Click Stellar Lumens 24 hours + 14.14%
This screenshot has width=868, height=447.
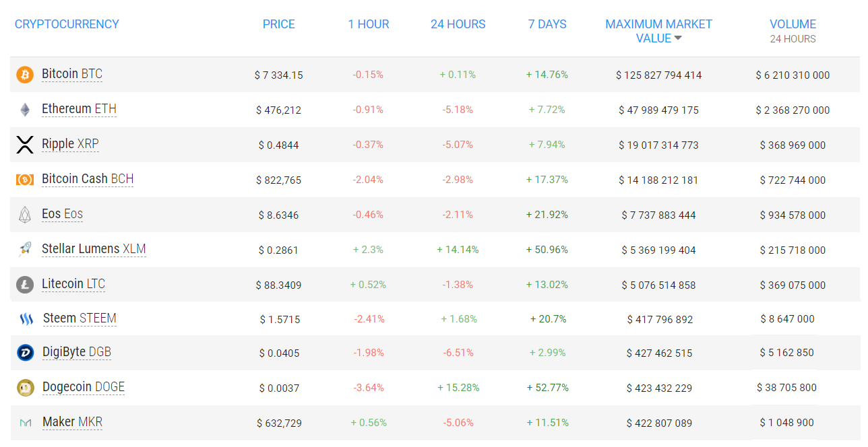click(x=458, y=250)
